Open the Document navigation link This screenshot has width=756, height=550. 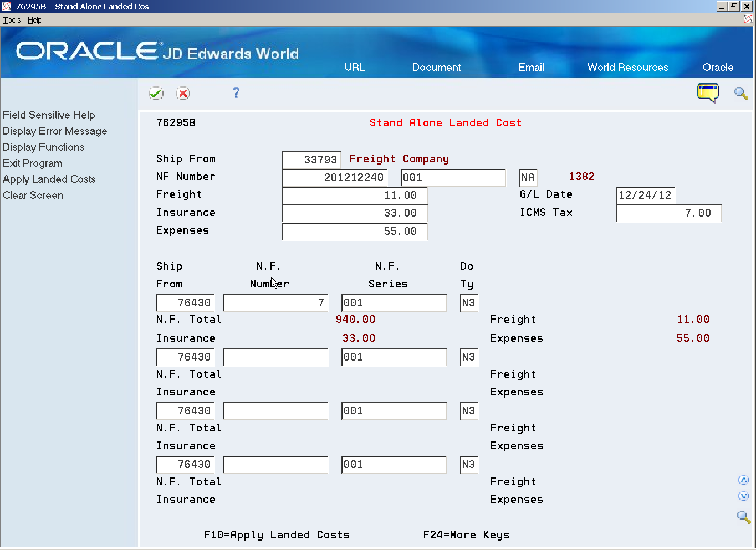pyautogui.click(x=437, y=67)
